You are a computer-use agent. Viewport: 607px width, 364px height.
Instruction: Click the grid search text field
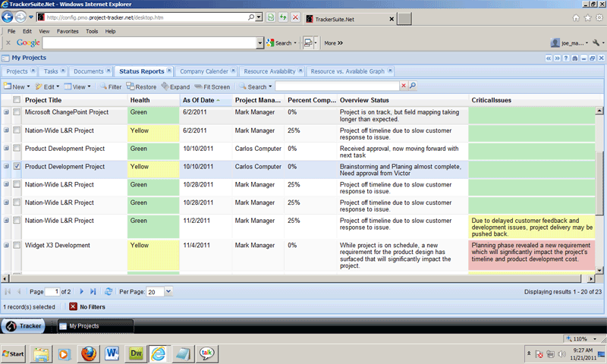coord(337,86)
